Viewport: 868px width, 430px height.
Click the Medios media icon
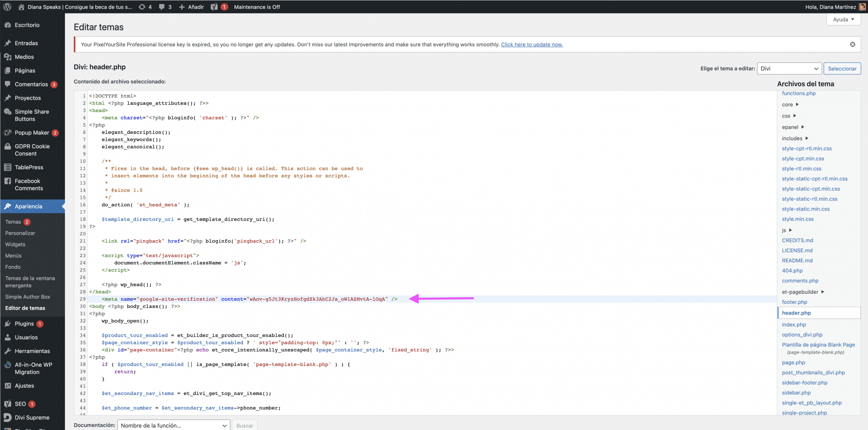(8, 57)
